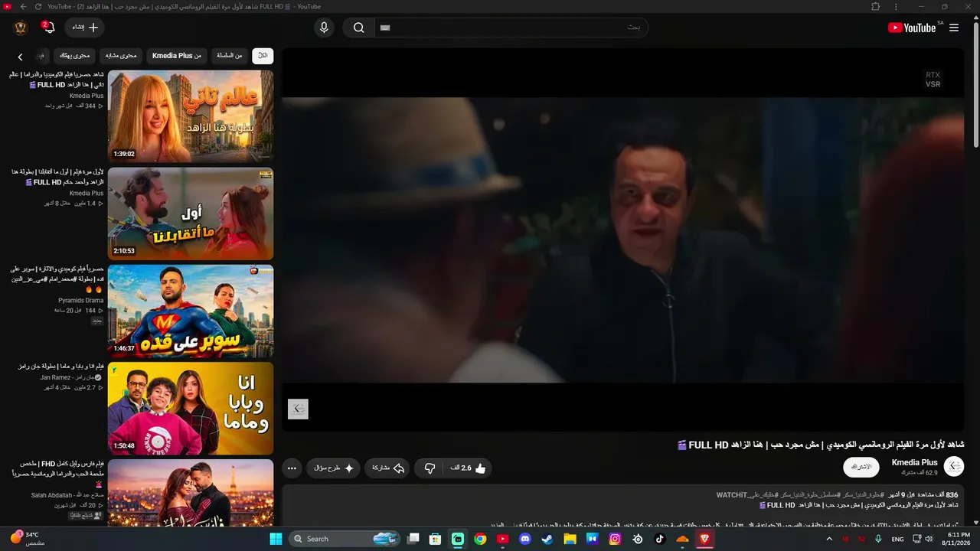The width and height of the screenshot is (980, 551).
Task: Open Google Chrome from the taskbar
Action: coord(480,539)
